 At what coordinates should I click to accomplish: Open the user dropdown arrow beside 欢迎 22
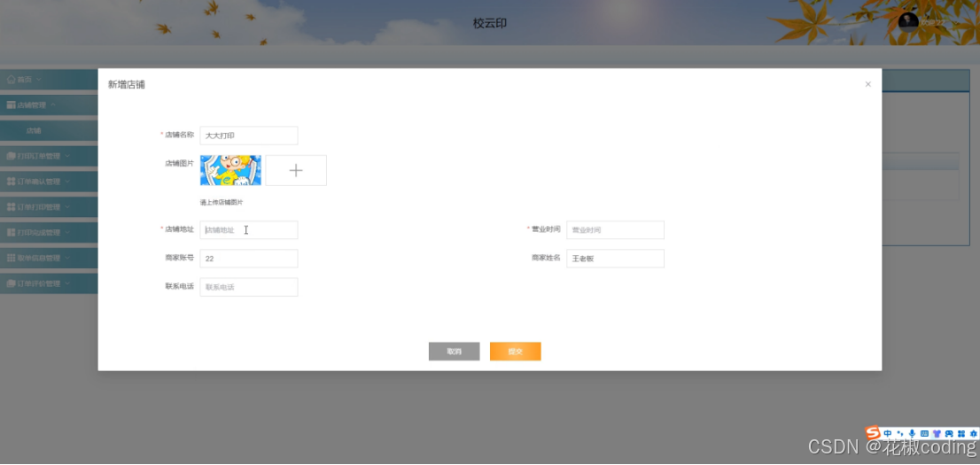pos(954,22)
